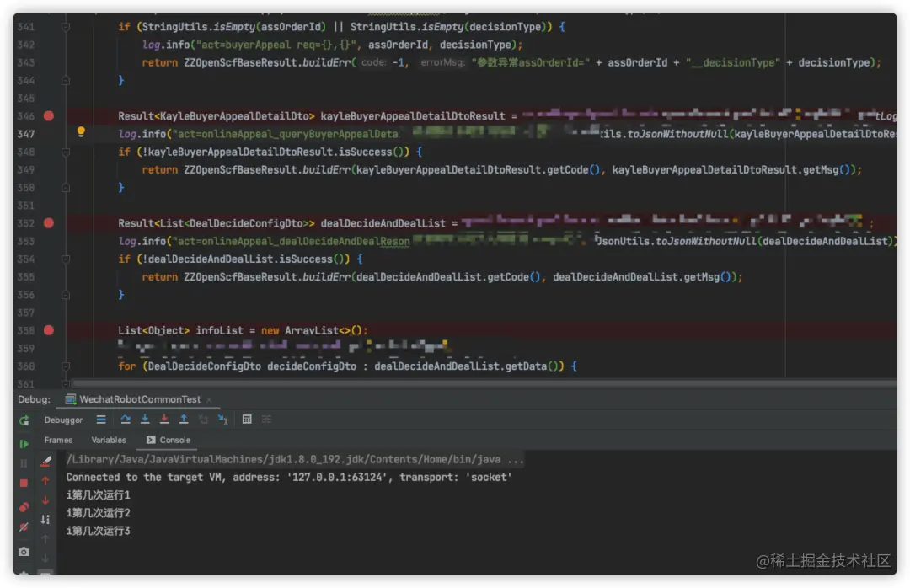The image size is (910, 588).
Task: Expand the folded java command line ellipsis
Action: pyautogui.click(x=516, y=460)
